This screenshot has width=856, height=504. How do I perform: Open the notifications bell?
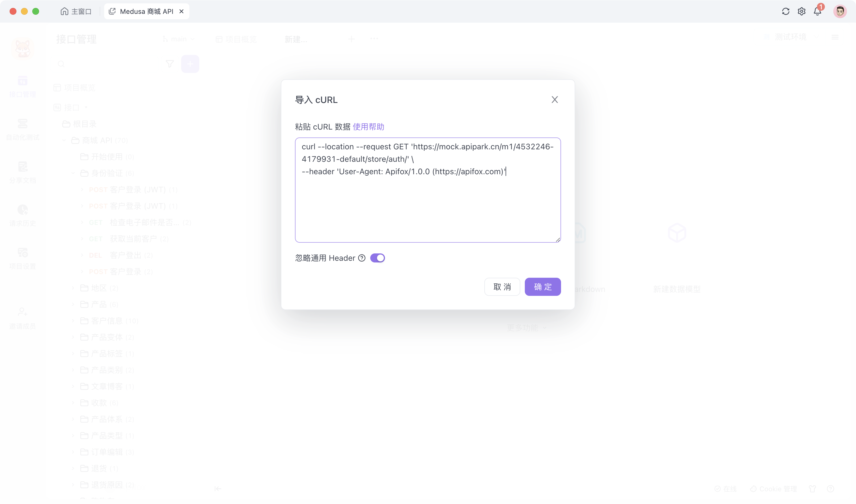[817, 12]
